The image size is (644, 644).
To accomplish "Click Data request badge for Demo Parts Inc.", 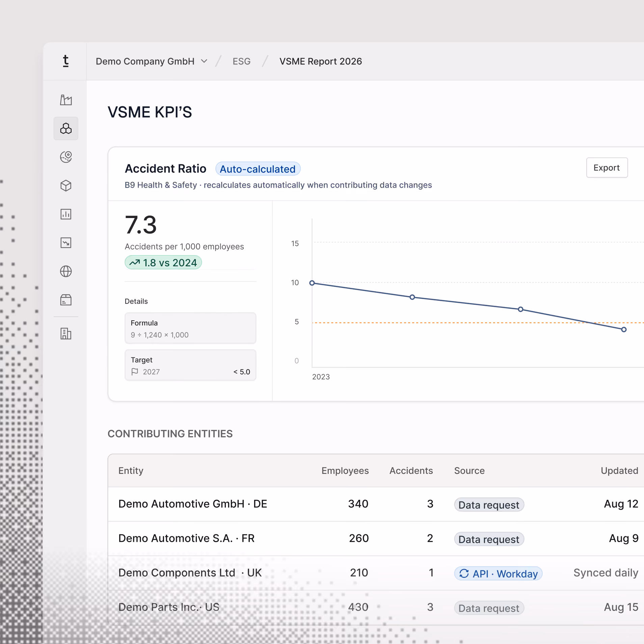I will pos(489,608).
